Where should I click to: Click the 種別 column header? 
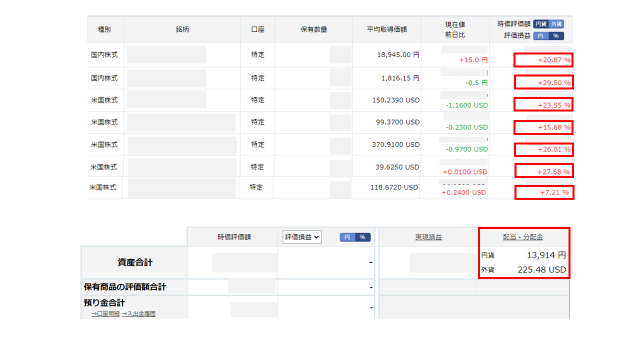coord(104,29)
